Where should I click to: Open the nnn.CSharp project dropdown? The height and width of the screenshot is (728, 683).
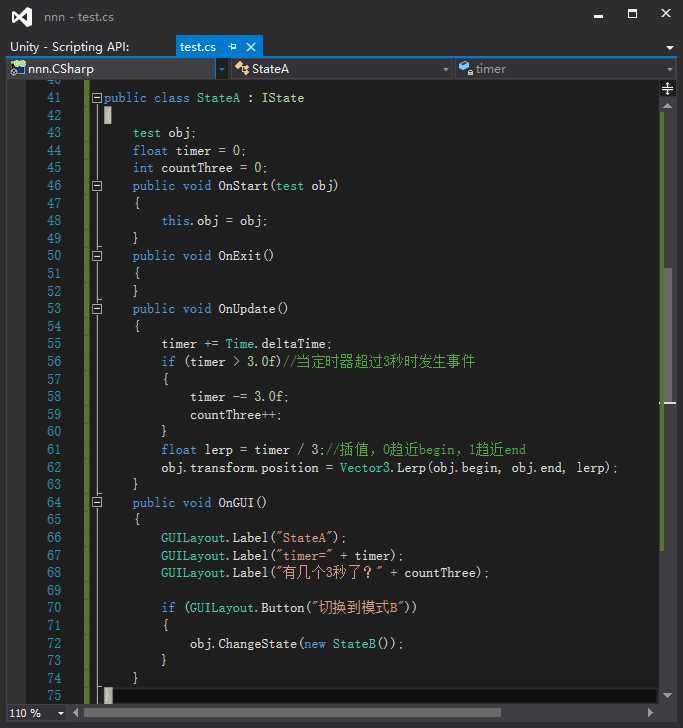point(221,69)
